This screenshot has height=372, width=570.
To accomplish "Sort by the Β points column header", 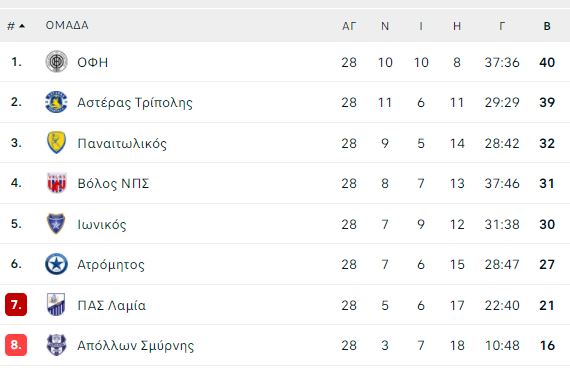I will (547, 26).
